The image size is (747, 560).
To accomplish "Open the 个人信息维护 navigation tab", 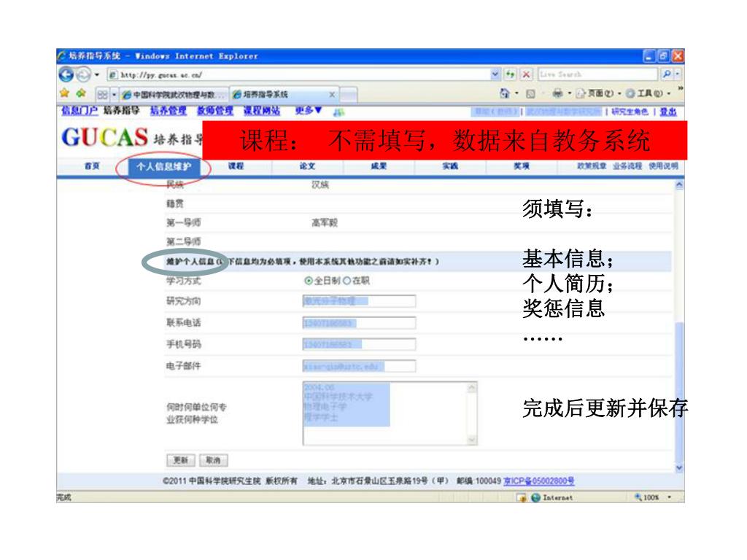I will 164,167.
